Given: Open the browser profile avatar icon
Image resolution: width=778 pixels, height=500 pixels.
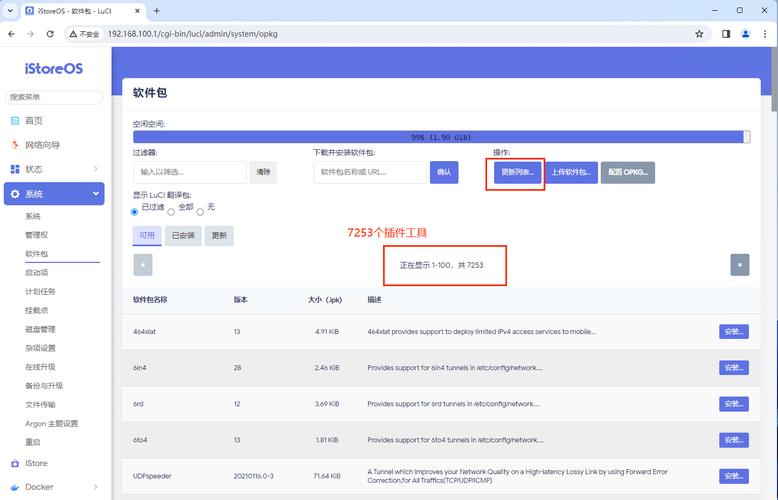Looking at the screenshot, I should 745,33.
